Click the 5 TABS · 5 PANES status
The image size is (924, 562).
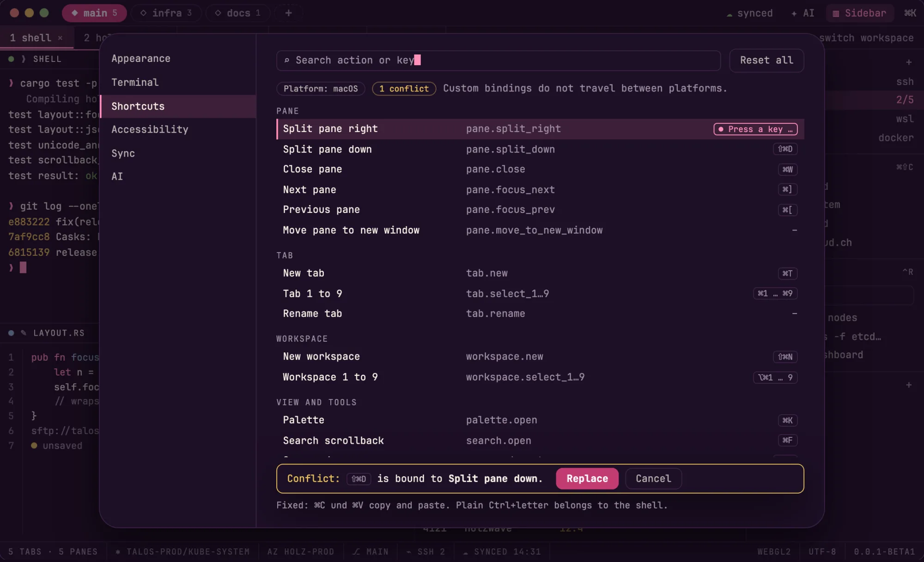[x=53, y=552]
